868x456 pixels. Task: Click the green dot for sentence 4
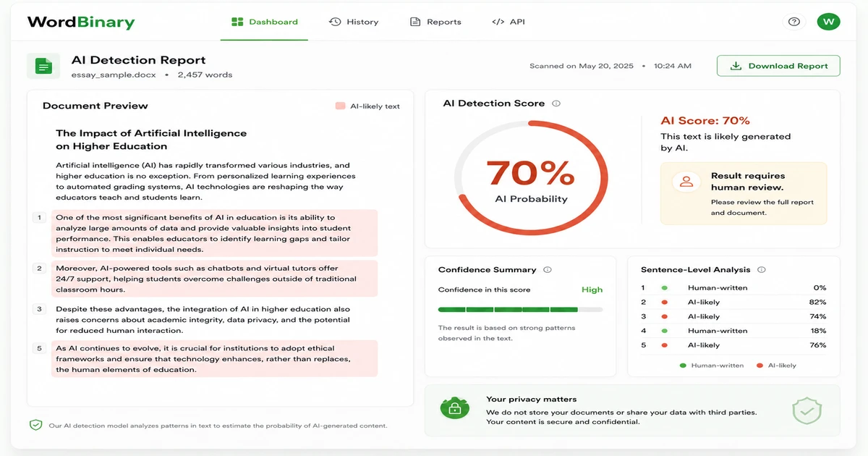664,331
